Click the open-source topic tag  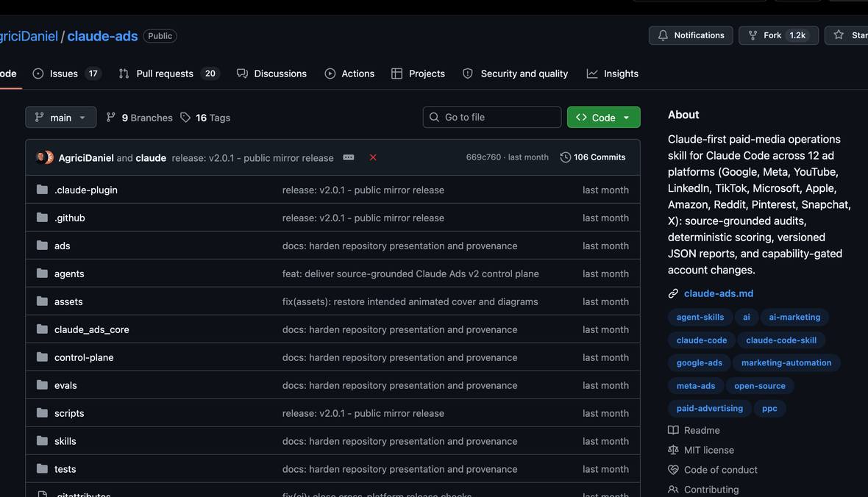pos(759,386)
